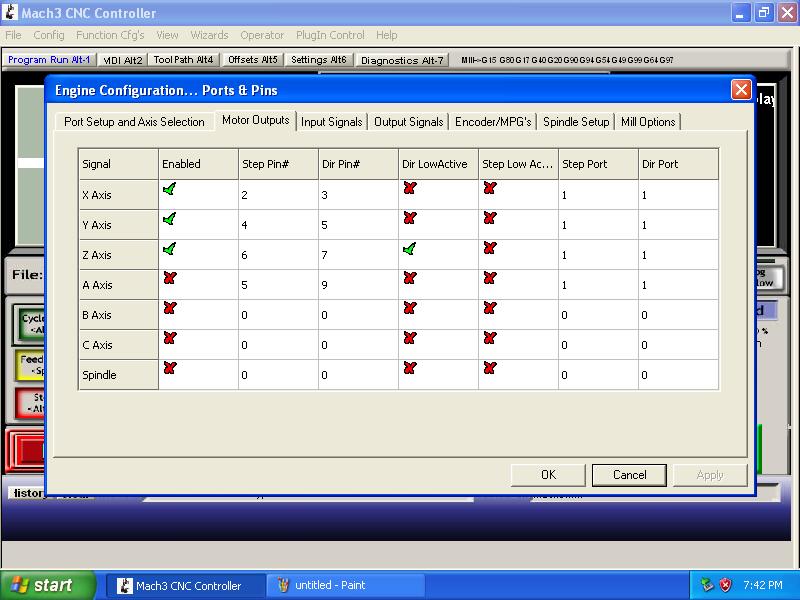Open the Spindle Setup tab
The width and height of the screenshot is (800, 600).
tap(576, 122)
